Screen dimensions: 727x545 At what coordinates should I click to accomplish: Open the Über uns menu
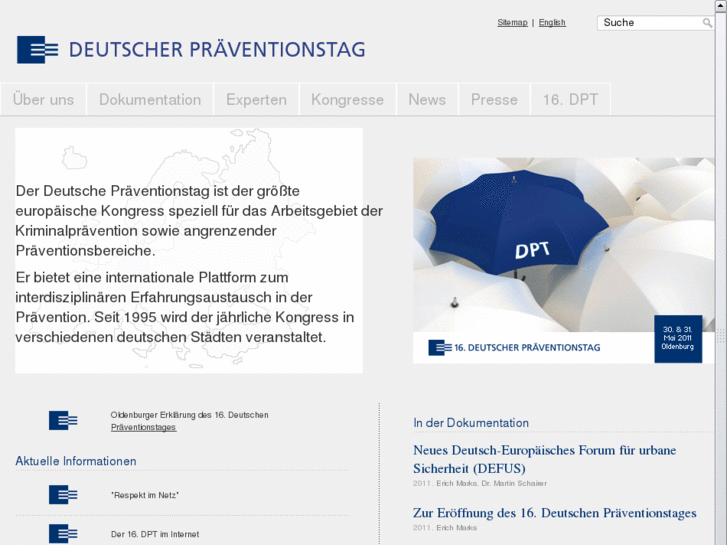tap(44, 100)
